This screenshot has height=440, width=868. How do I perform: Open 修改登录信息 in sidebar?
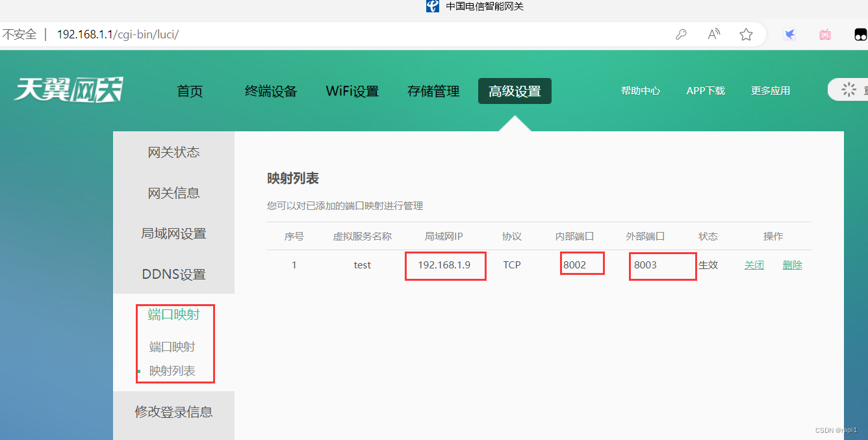coord(173,412)
